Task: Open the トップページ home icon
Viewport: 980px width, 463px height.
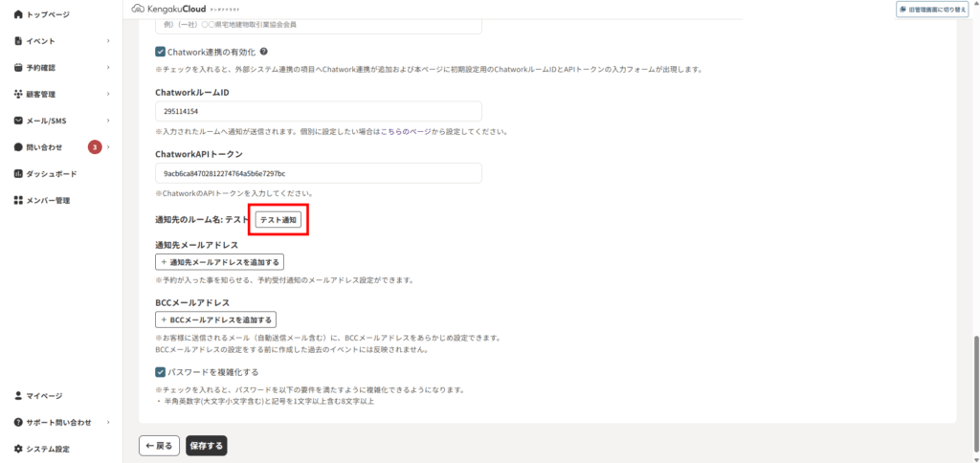Action: (18, 14)
